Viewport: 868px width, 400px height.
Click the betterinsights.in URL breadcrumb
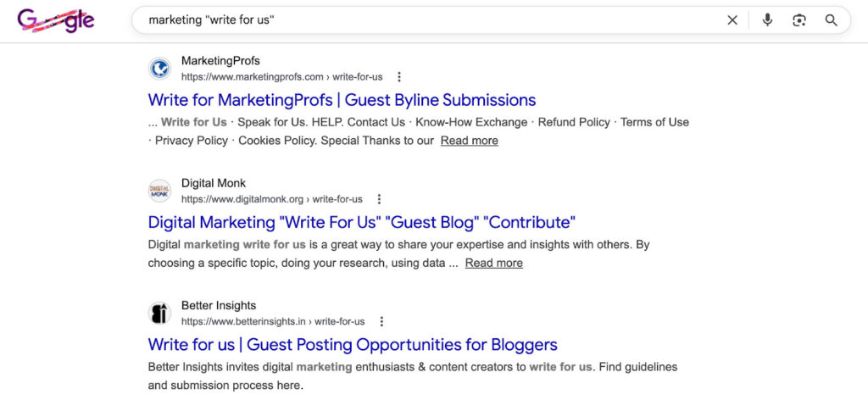272,322
